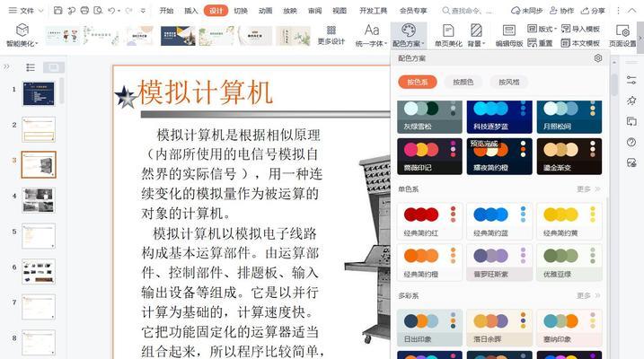Image resolution: width=644 pixels, height=359 pixels.
Task: Apply the 经典简约红 color scheme
Action: (429, 221)
